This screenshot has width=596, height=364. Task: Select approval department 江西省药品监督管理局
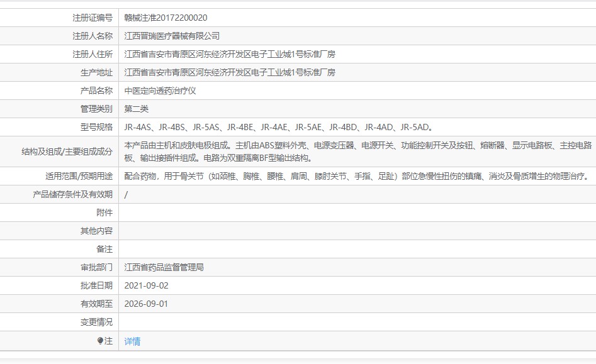164,267
